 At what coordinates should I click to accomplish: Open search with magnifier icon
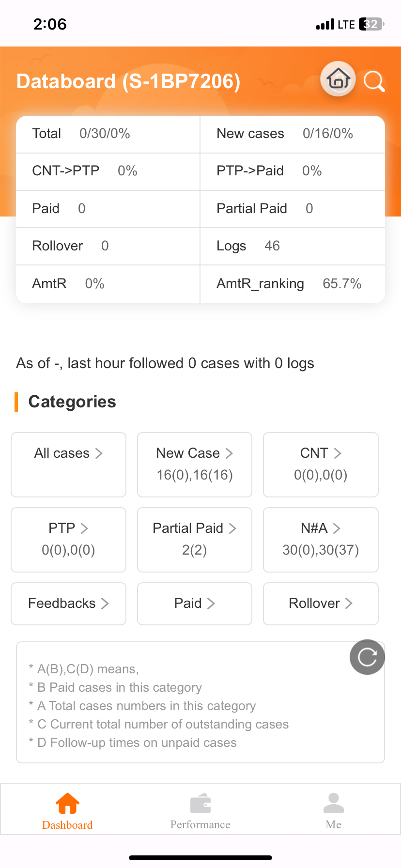[374, 81]
